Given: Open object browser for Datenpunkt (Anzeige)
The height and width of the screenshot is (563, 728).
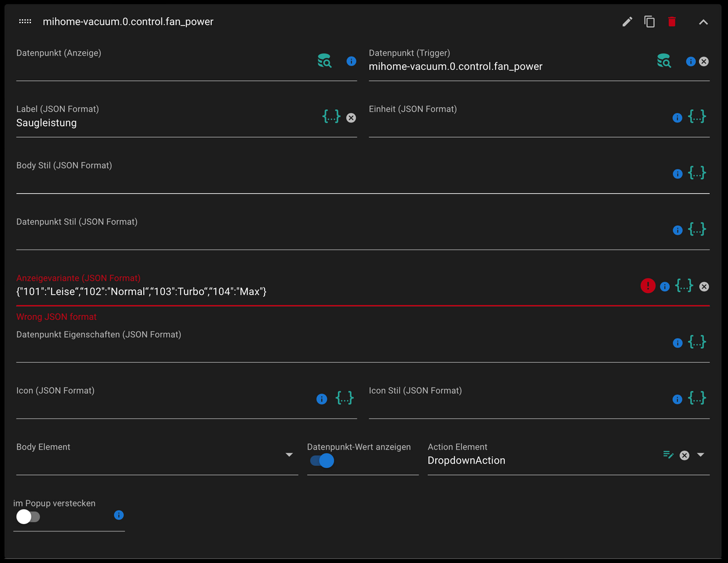Looking at the screenshot, I should pyautogui.click(x=325, y=61).
